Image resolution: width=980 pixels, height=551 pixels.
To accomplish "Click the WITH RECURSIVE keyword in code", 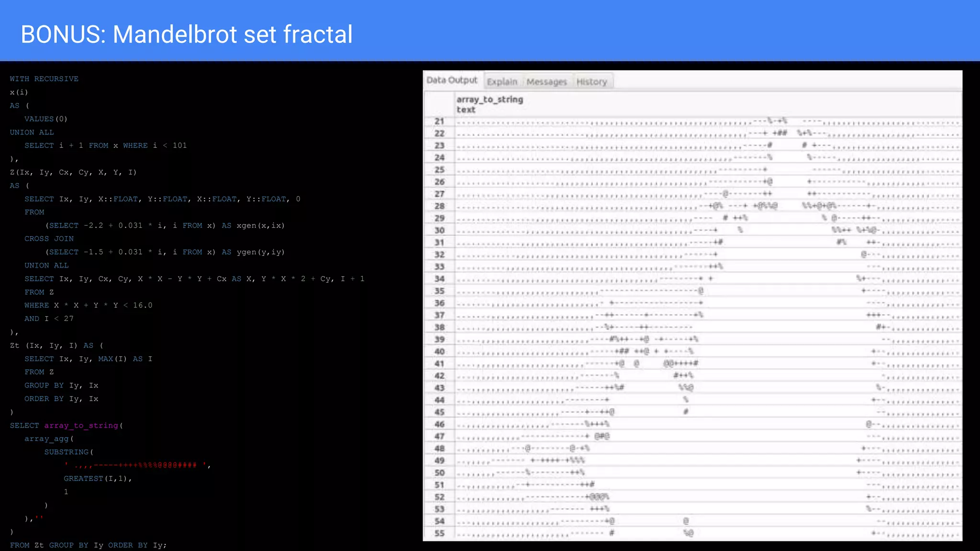I will 44,79.
